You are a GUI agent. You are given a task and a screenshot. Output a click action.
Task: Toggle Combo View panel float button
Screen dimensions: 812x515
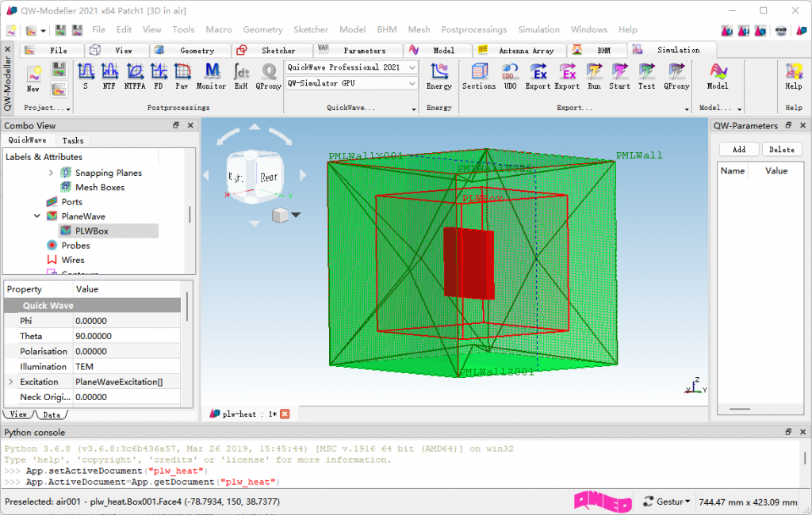pyautogui.click(x=176, y=125)
